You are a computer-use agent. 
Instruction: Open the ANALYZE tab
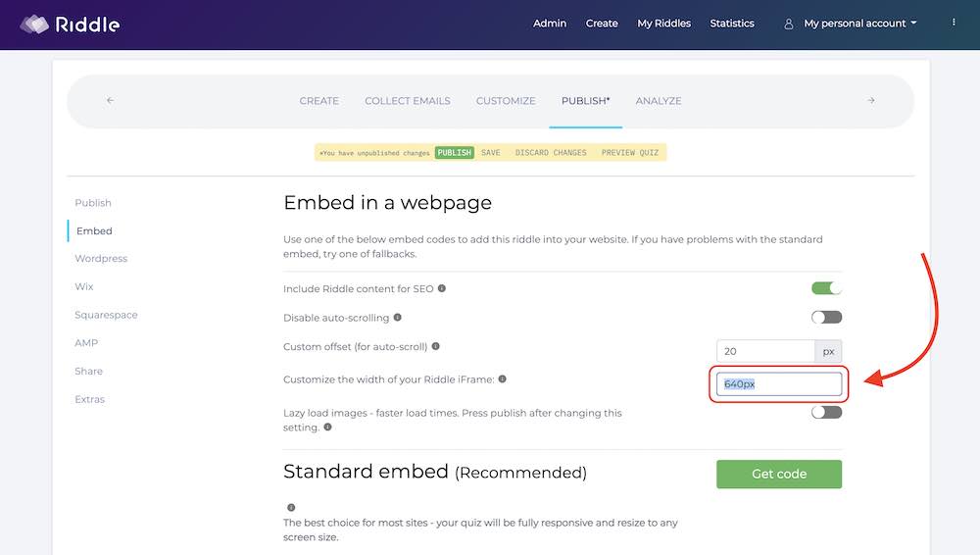tap(658, 100)
